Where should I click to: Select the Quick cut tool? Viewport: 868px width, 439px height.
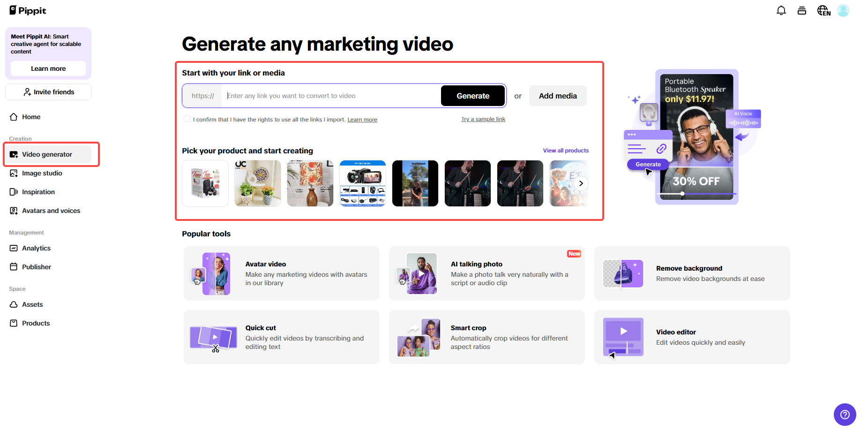pos(281,337)
